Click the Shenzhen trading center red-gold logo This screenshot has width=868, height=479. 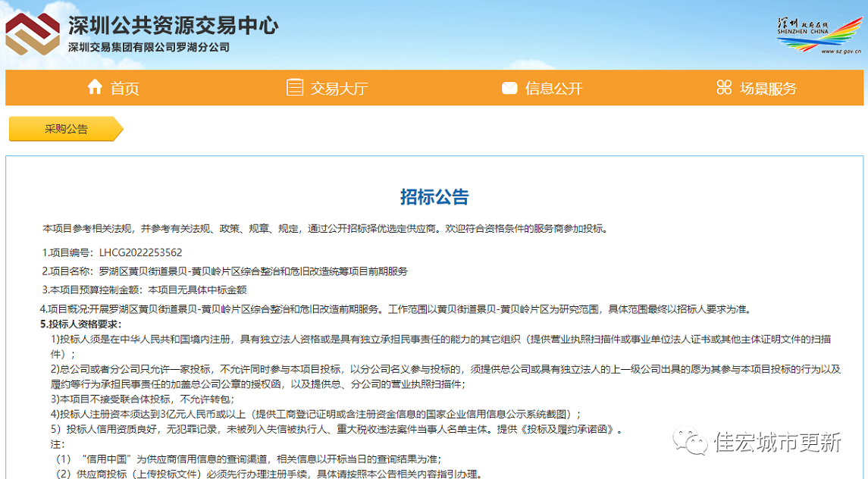32,36
